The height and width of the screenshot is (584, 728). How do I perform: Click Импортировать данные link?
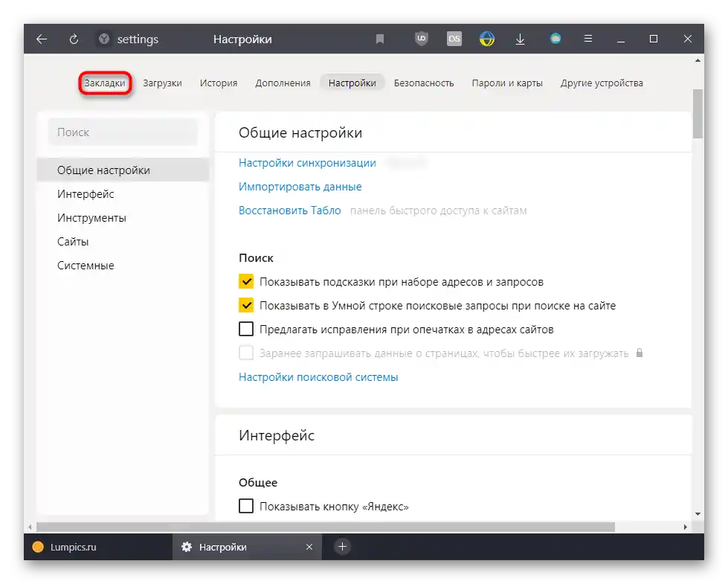(x=300, y=187)
